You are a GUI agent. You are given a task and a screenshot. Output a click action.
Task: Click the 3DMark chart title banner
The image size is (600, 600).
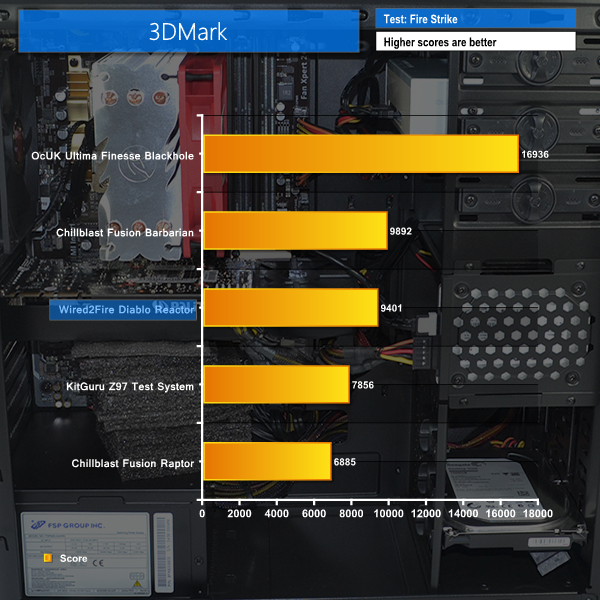tap(189, 31)
